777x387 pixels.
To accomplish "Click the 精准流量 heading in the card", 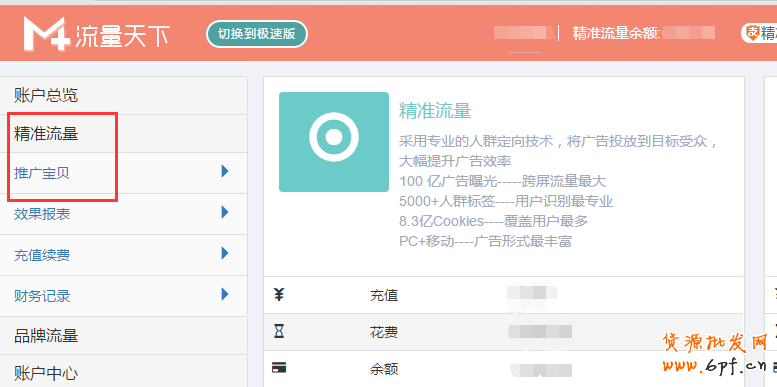I will tap(435, 111).
